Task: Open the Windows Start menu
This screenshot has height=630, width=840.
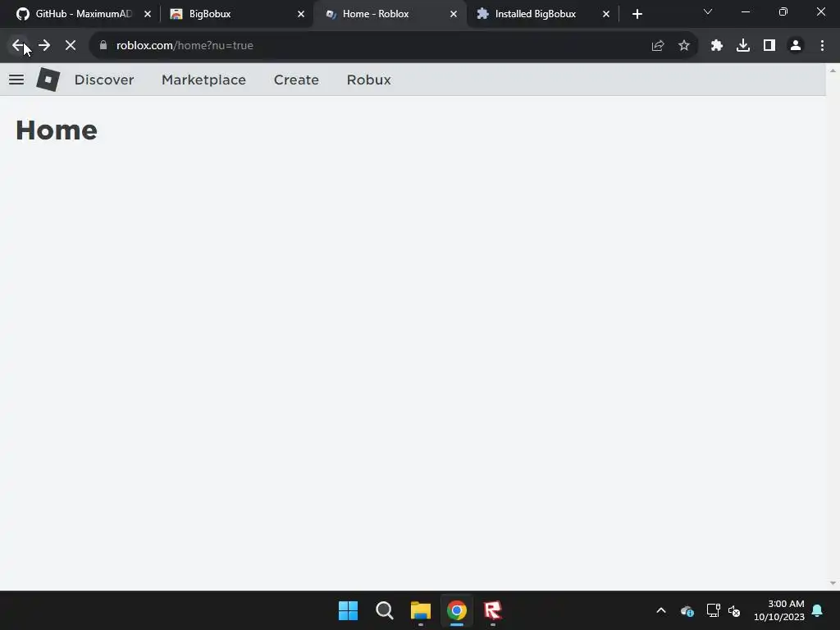Action: click(x=348, y=610)
